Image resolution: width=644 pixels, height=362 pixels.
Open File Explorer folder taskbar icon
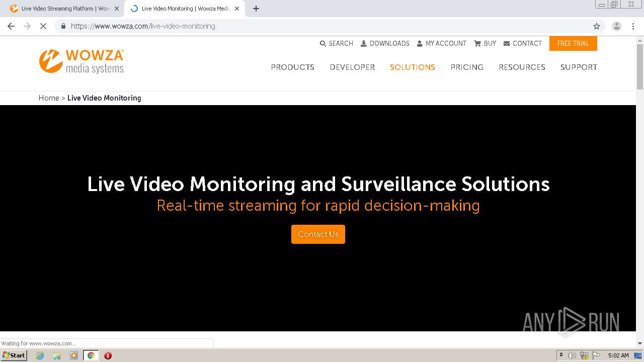pos(57,355)
